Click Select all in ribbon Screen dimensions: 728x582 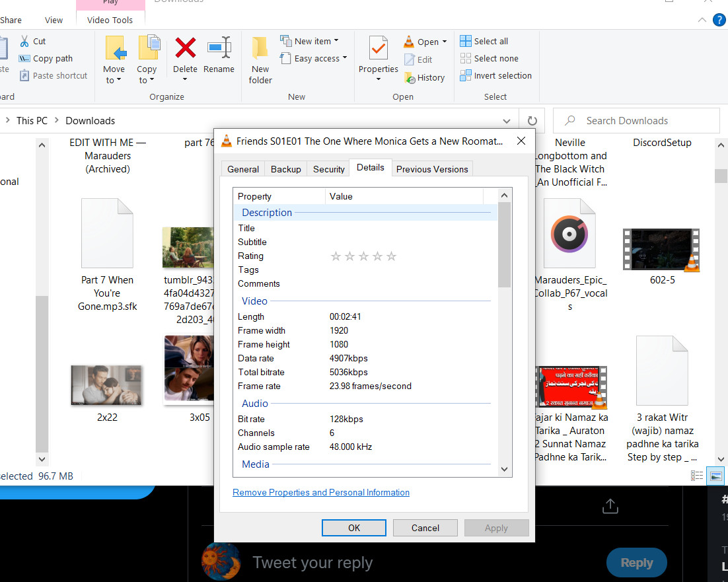pyautogui.click(x=484, y=41)
